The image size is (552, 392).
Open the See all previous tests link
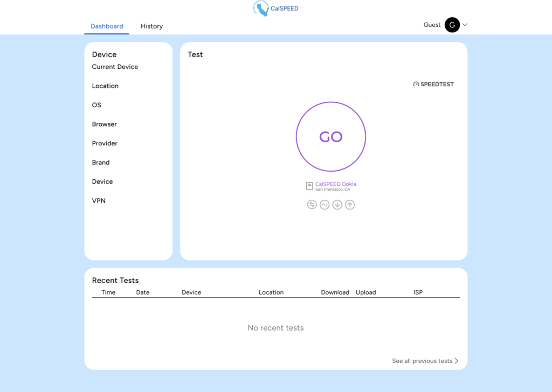[x=422, y=361]
